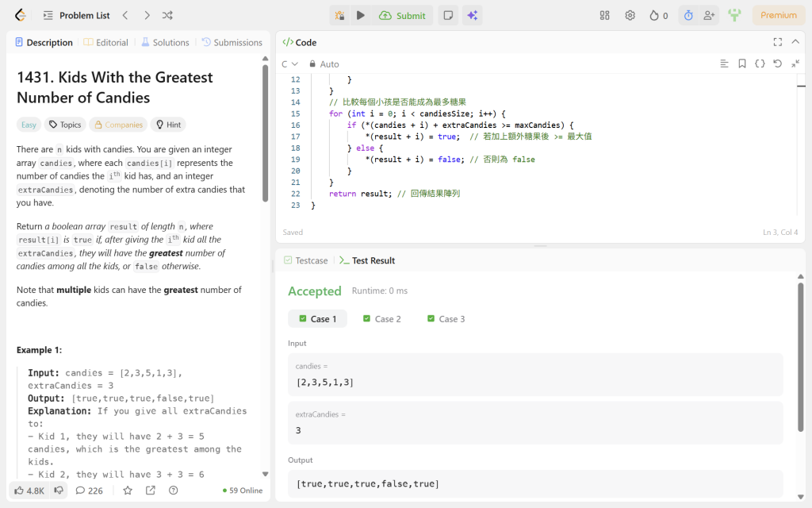Open settings gear icon
812x508 pixels.
click(x=630, y=16)
